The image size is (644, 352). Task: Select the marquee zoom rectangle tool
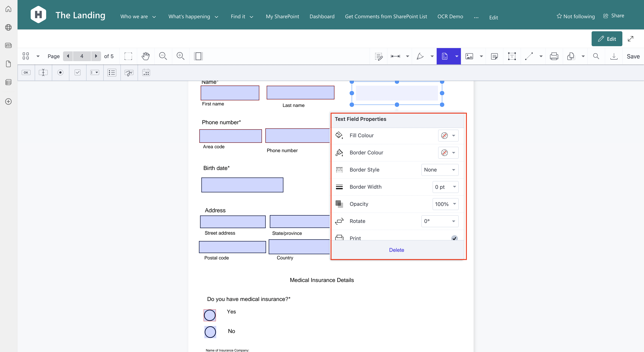point(128,56)
